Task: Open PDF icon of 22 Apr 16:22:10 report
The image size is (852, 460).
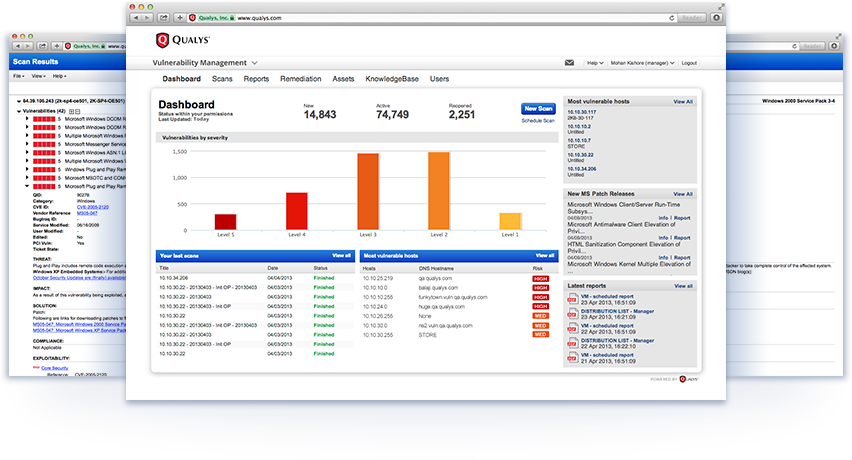Action: pyautogui.click(x=572, y=343)
